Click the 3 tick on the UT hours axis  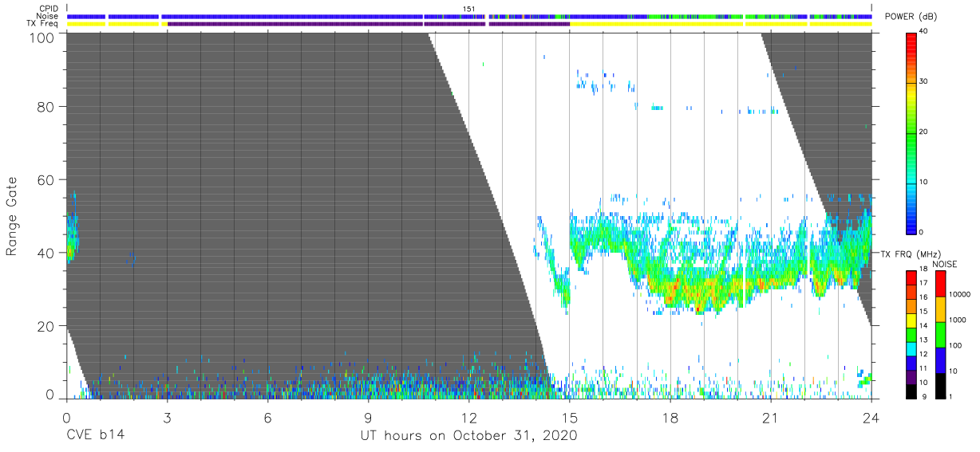168,418
